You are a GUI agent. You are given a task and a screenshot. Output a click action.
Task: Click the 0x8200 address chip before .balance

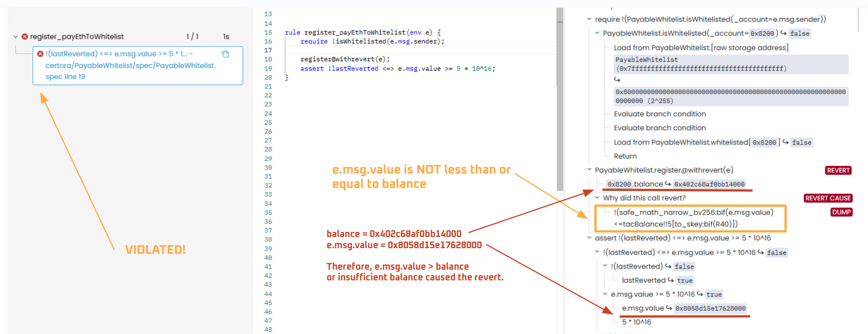[619, 184]
